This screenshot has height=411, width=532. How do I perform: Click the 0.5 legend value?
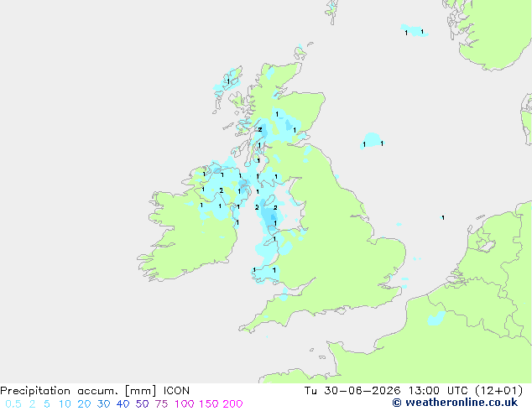13,404
